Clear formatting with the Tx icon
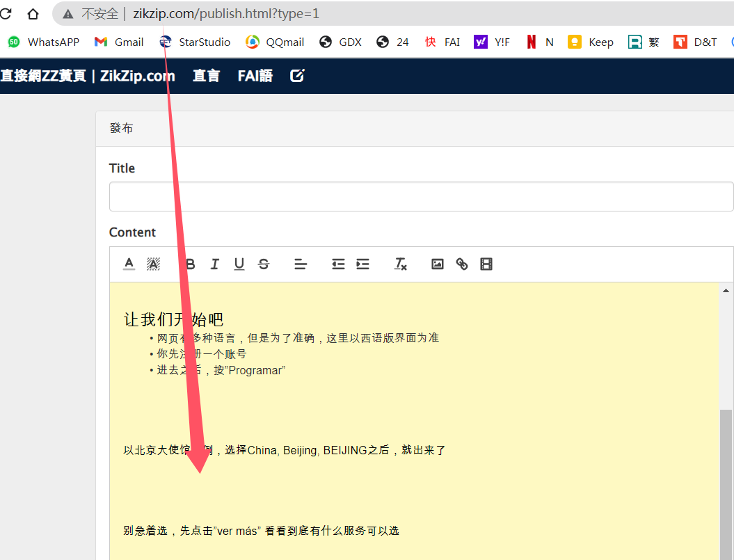Viewport: 734px width, 560px height. point(400,264)
